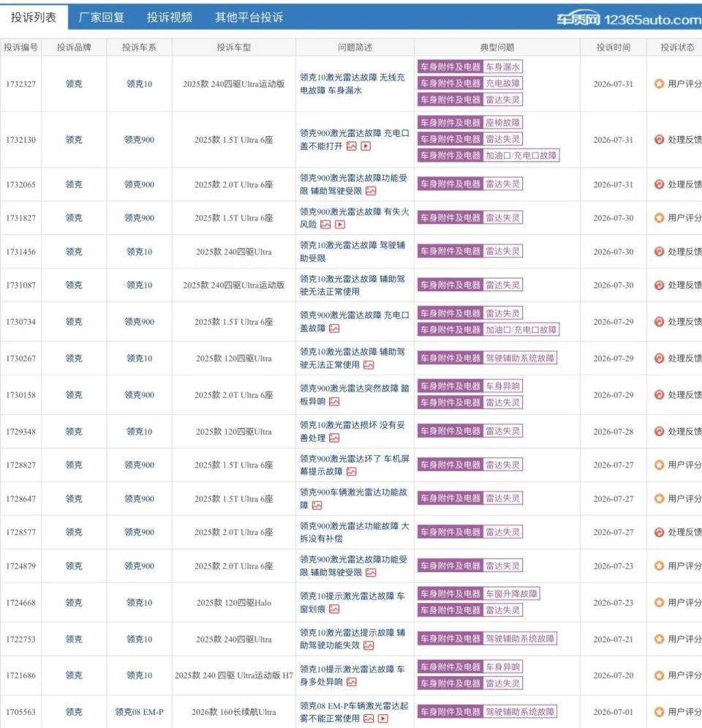Click date 2026-07-21 for complaint 1722753

(613, 639)
